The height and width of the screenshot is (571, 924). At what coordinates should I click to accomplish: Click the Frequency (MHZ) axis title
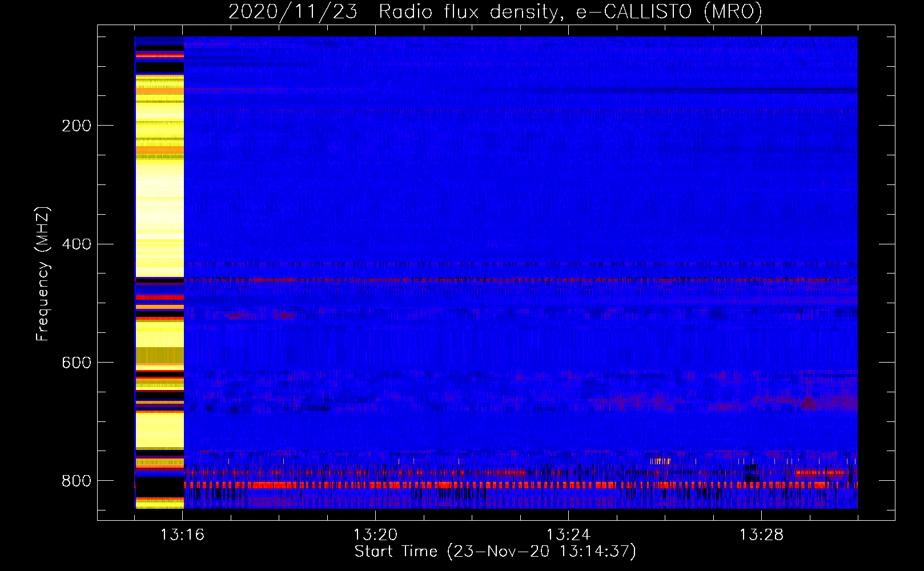pyautogui.click(x=43, y=274)
